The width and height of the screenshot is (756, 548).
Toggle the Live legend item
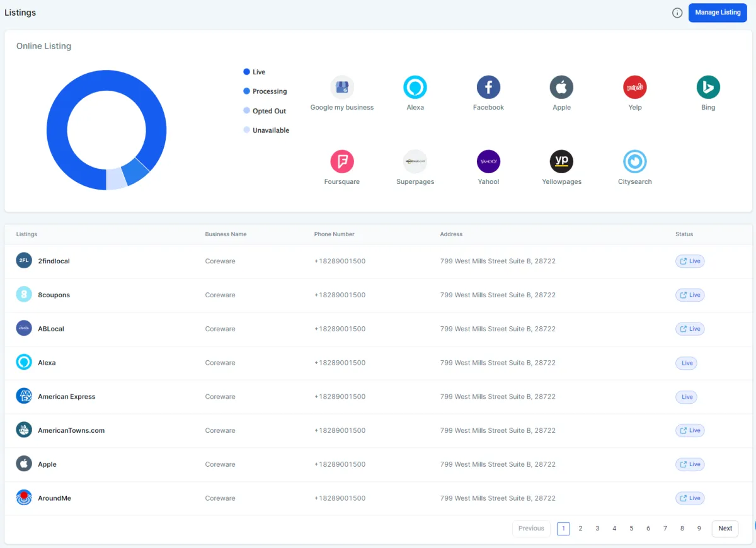tap(255, 72)
